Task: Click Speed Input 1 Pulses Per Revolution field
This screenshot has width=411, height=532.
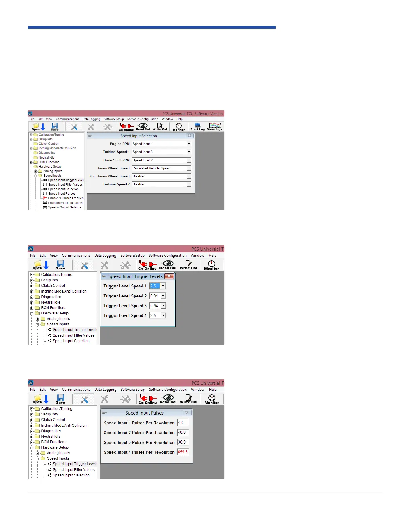Action: click(x=183, y=423)
